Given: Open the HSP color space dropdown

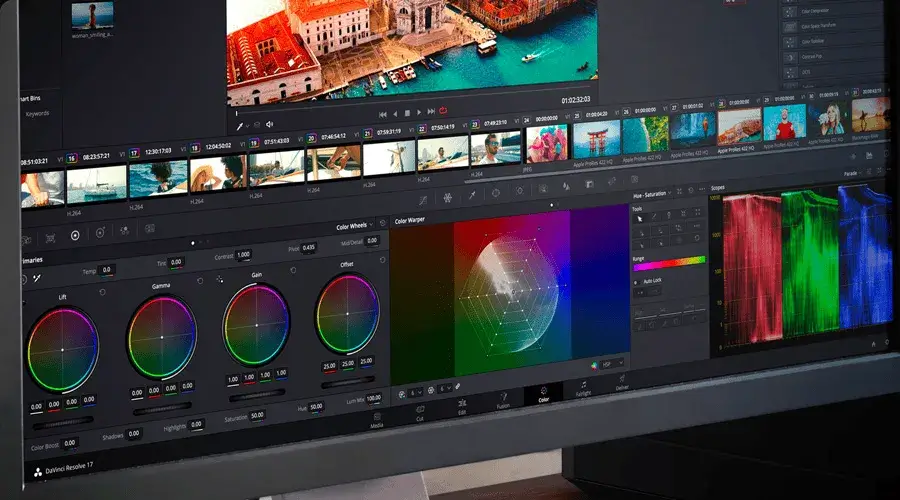Looking at the screenshot, I should (610, 364).
